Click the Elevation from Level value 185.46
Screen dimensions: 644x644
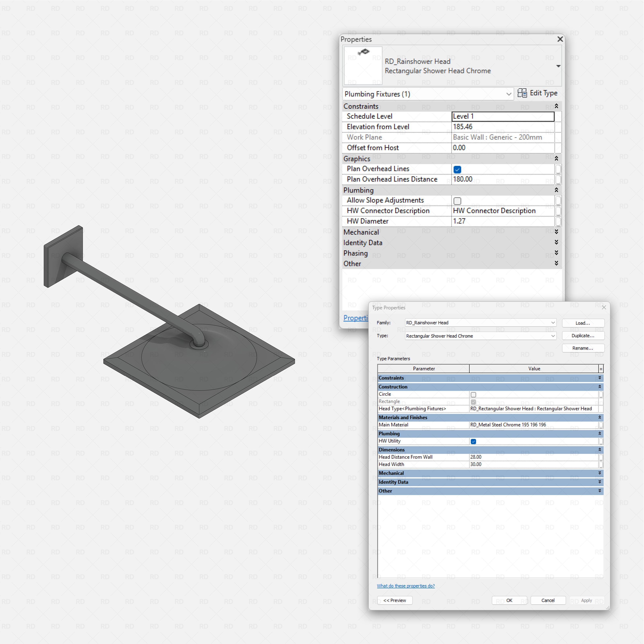point(503,127)
